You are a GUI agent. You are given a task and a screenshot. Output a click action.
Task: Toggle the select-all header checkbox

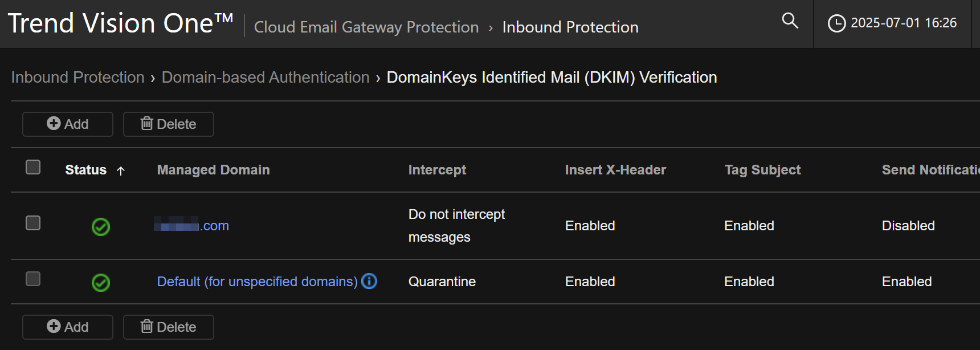coord(33,167)
